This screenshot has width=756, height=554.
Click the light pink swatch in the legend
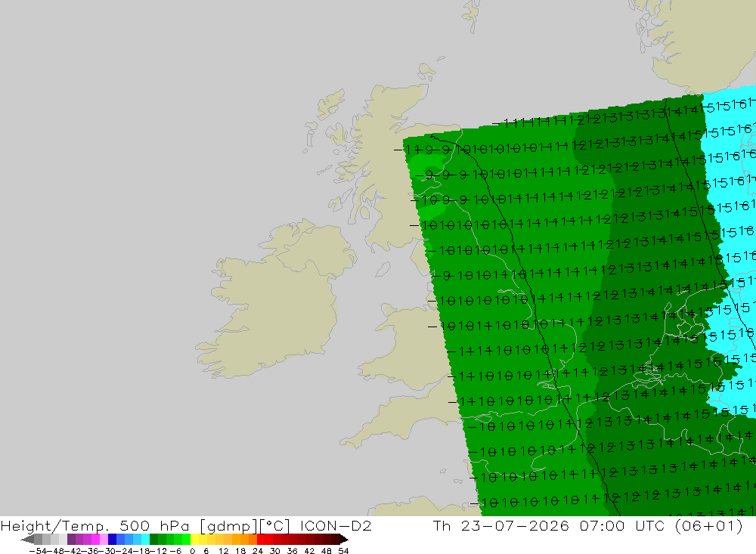[104, 539]
